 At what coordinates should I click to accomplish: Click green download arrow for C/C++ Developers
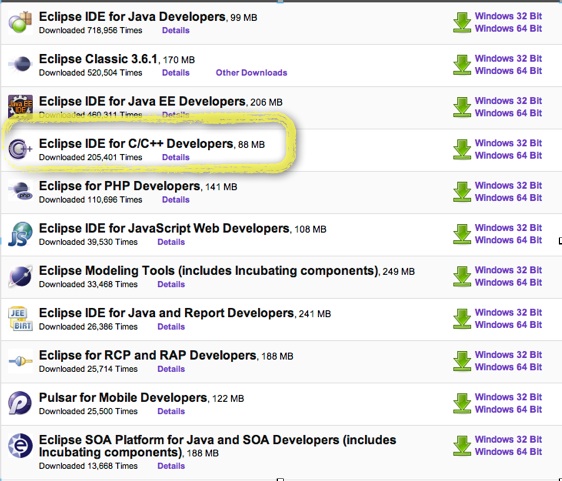click(462, 149)
